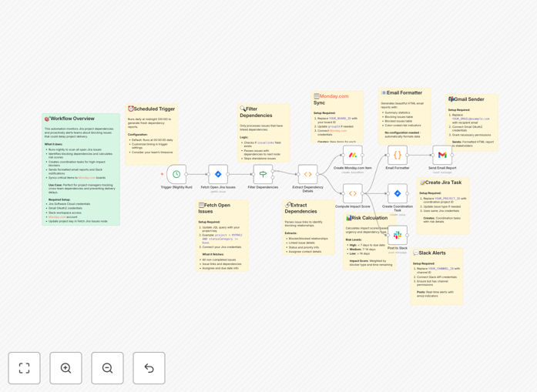Zoom in on the workflow canvas

pos(65,368)
